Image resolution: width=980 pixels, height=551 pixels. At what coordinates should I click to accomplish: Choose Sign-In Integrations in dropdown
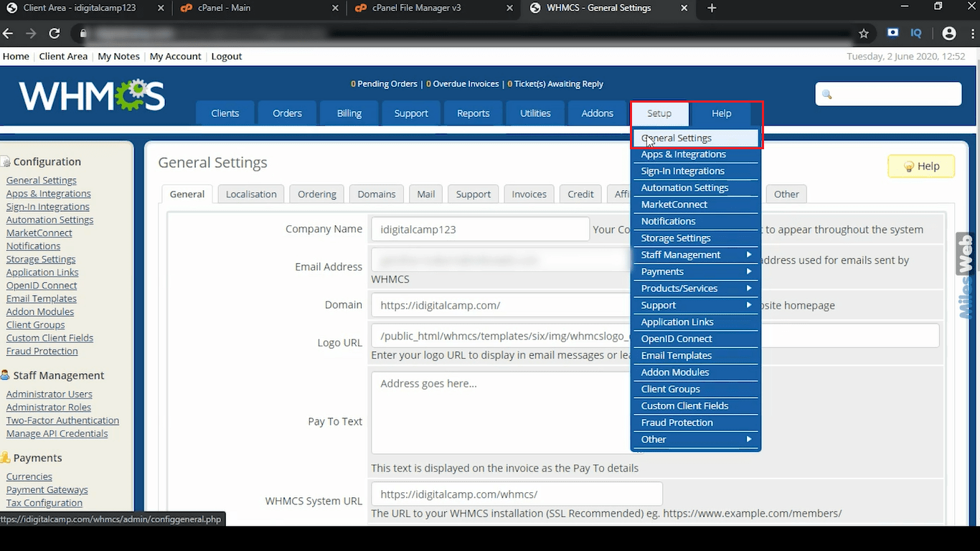click(695, 171)
